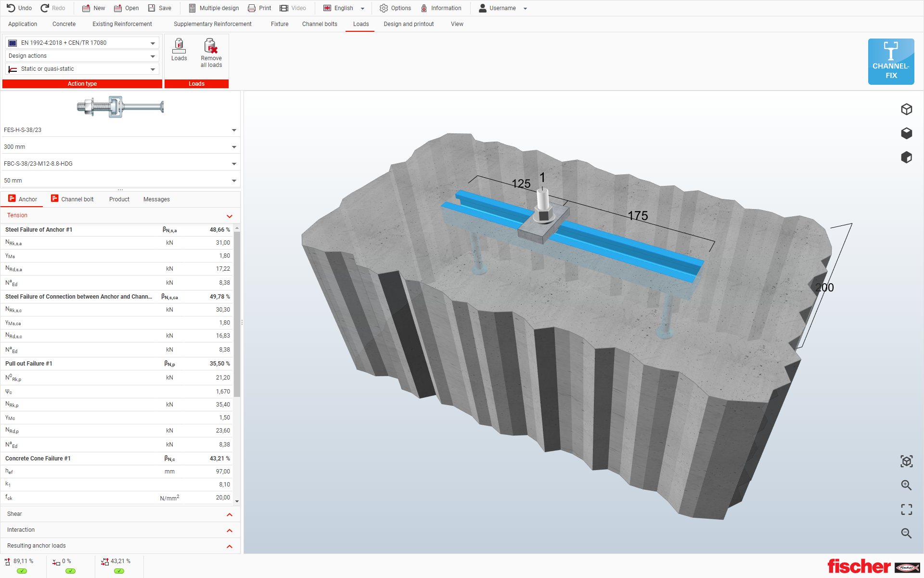This screenshot has height=578, width=924.
Task: Click the zoom in magnifier icon
Action: pyautogui.click(x=906, y=485)
